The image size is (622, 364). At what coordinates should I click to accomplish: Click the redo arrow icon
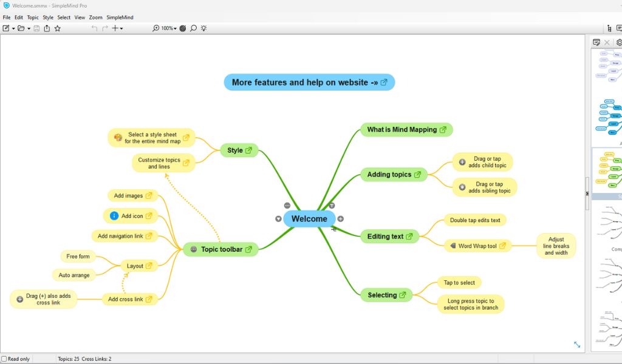104,28
